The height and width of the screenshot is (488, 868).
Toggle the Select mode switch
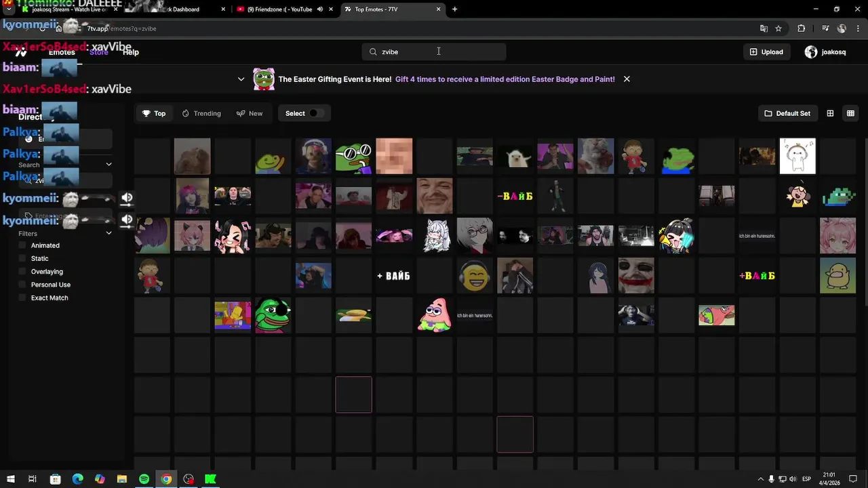[315, 113]
